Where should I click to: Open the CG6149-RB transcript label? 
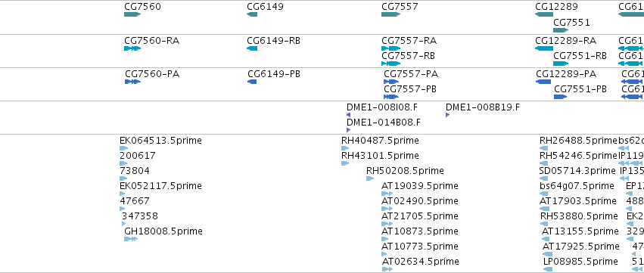(x=273, y=41)
